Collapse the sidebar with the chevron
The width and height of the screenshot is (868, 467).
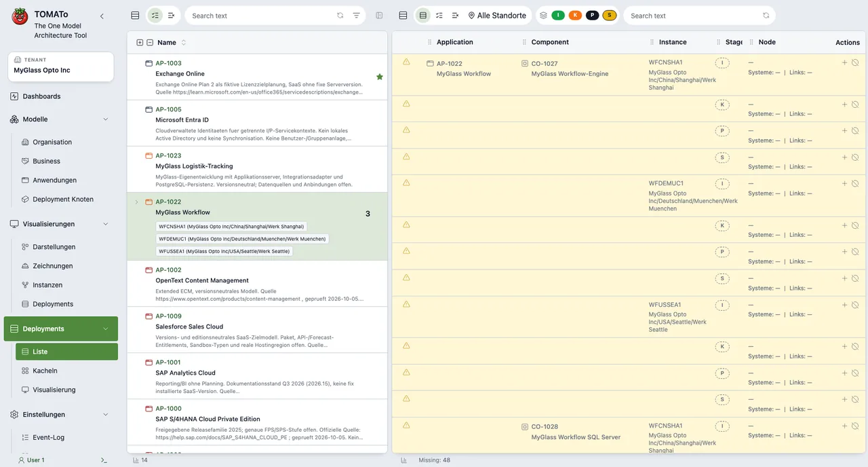[102, 16]
